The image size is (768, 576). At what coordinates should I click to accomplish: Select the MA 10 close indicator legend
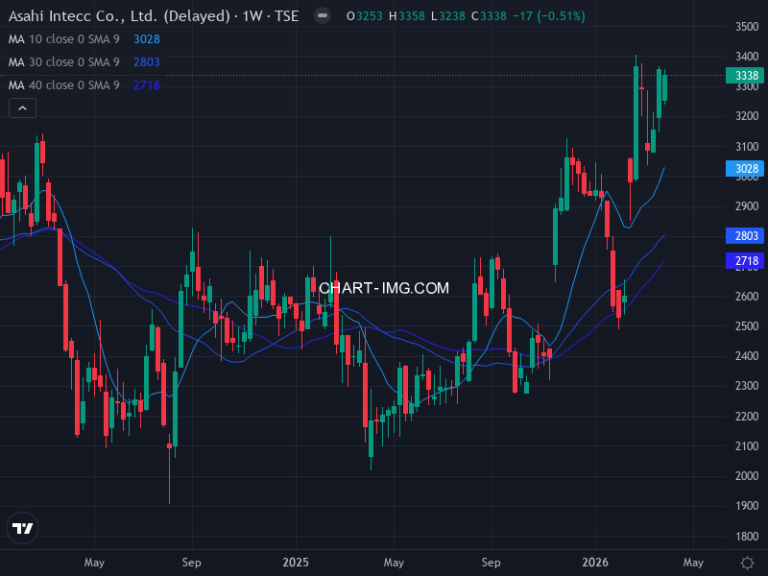click(x=64, y=39)
